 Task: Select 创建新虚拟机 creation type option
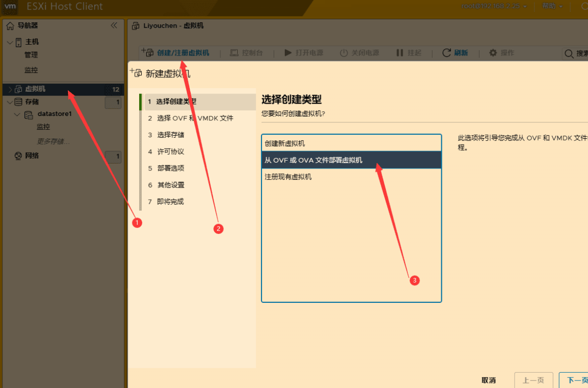coord(297,142)
